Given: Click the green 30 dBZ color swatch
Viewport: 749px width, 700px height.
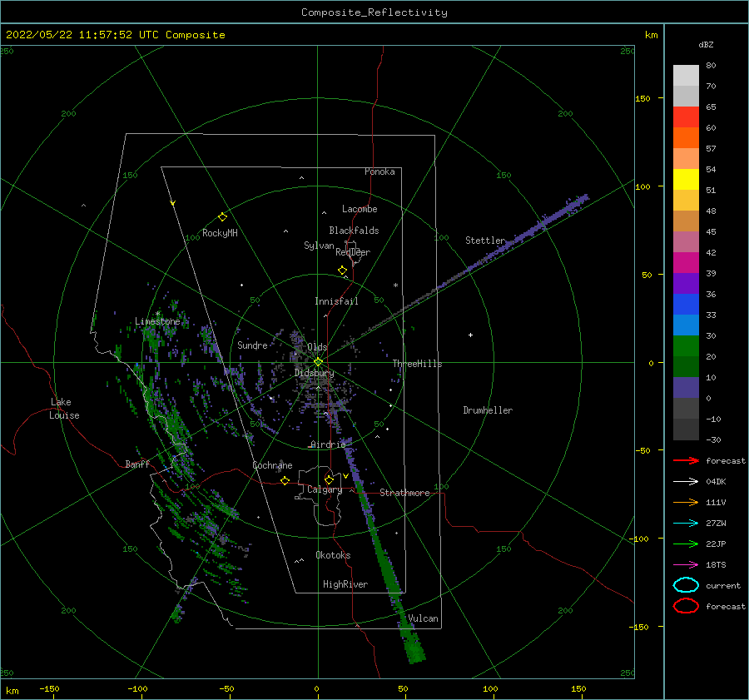Looking at the screenshot, I should click(x=686, y=345).
